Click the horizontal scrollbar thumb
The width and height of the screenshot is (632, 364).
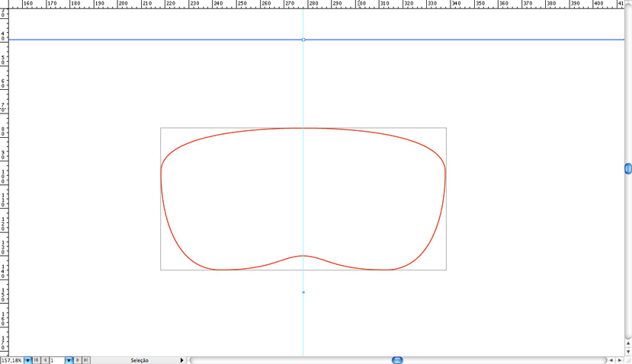(x=397, y=360)
